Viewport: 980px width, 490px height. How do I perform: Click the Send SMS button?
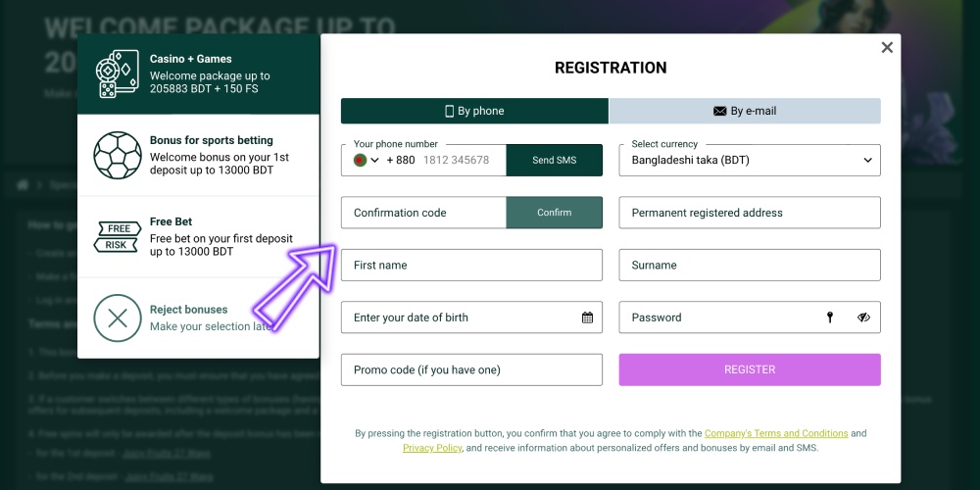coord(555,160)
